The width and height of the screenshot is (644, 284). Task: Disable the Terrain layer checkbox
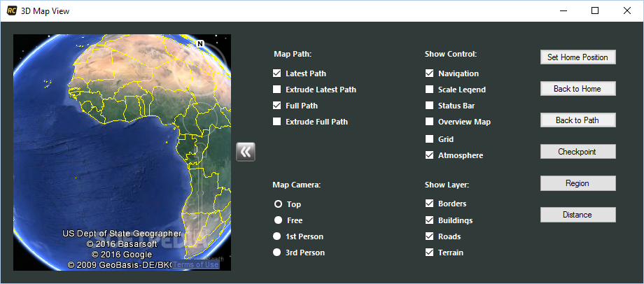(x=429, y=253)
